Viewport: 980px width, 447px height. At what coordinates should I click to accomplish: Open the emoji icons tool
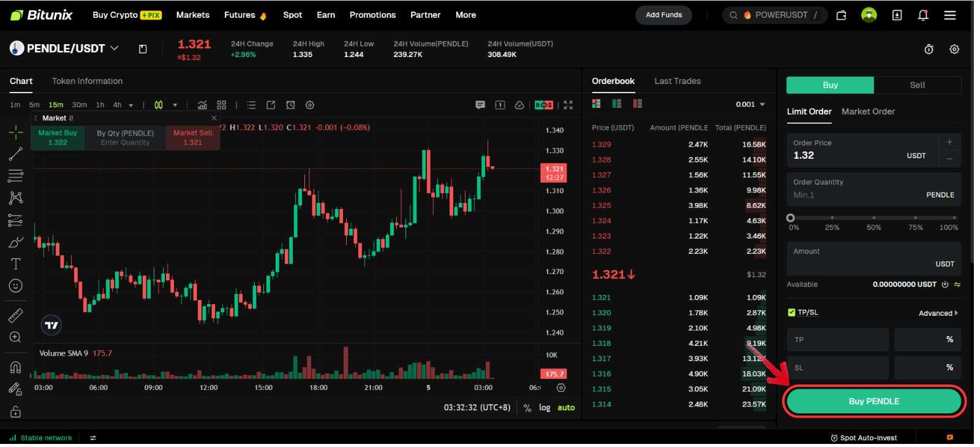[16, 286]
